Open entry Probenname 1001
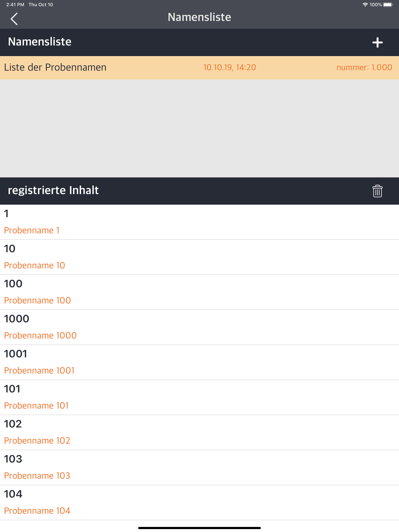399x532 pixels. pyautogui.click(x=199, y=362)
